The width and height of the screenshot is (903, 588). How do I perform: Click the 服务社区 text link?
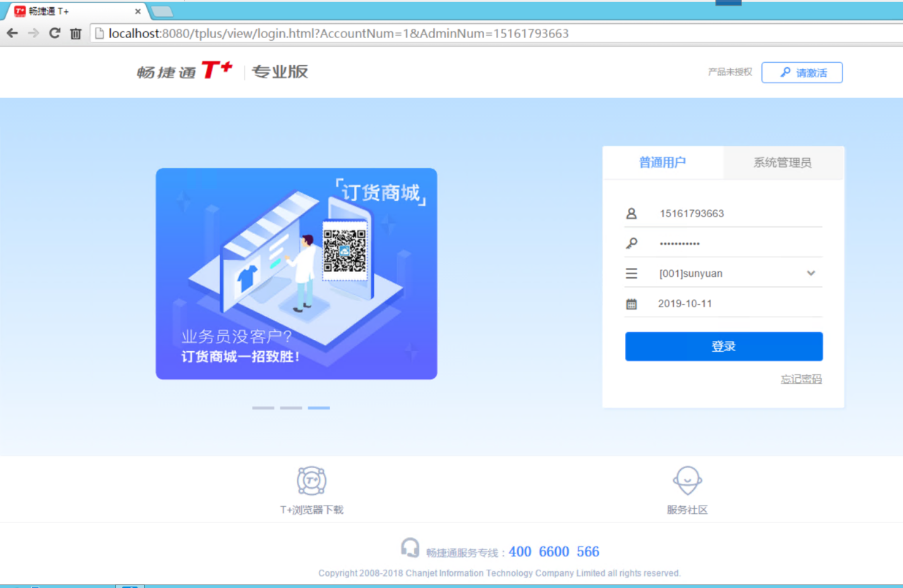tap(687, 510)
